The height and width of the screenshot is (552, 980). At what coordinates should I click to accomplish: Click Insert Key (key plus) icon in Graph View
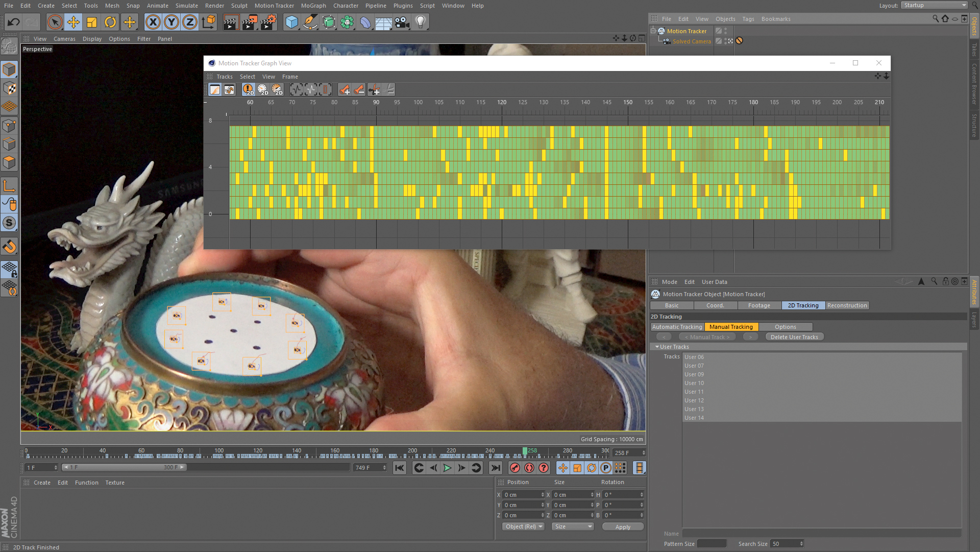point(345,89)
